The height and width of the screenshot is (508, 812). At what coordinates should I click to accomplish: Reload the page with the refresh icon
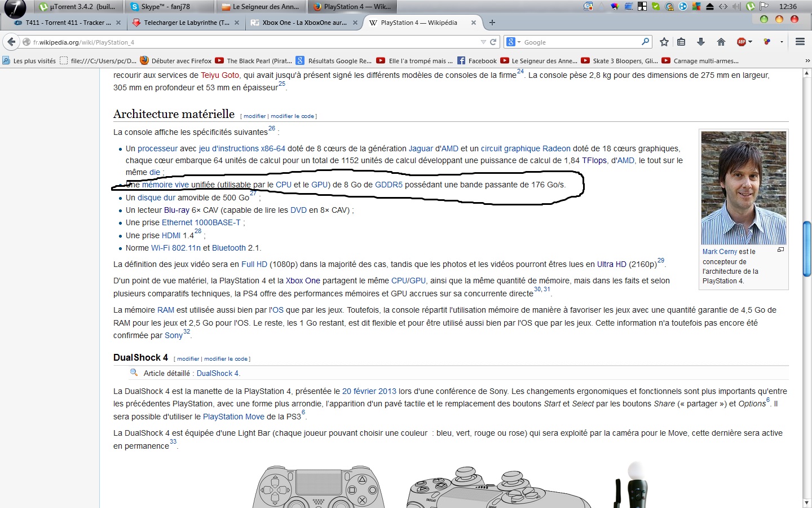coord(493,42)
